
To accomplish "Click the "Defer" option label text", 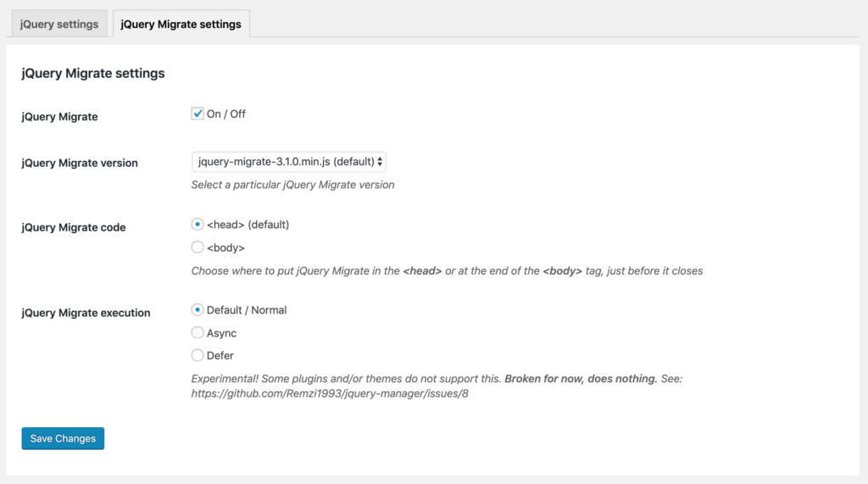I will pyautogui.click(x=220, y=355).
